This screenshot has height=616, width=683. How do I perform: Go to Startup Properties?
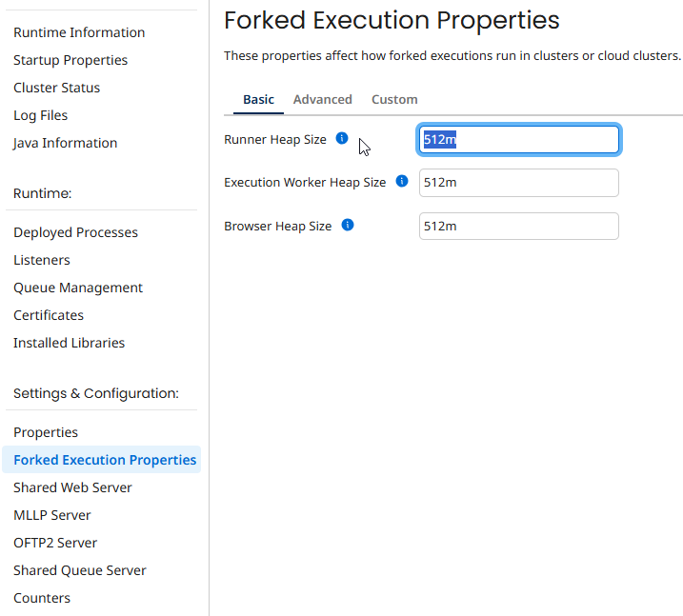pyautogui.click(x=70, y=60)
